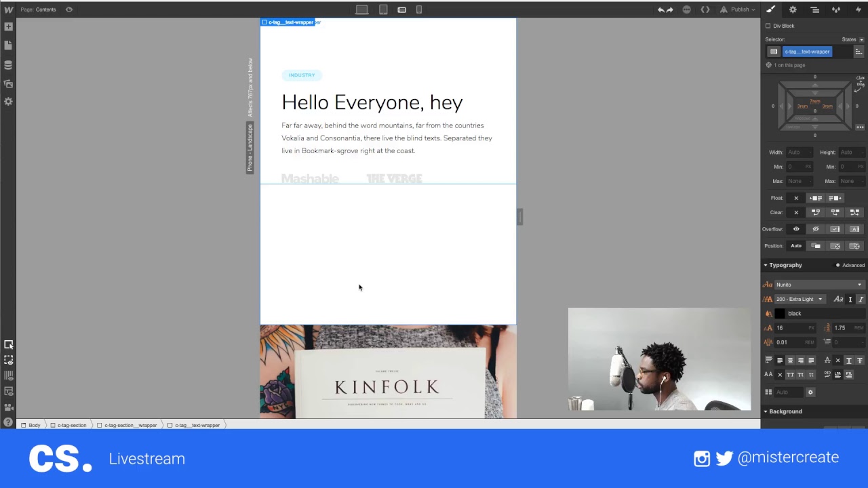868x488 pixels.
Task: Click the selector inheritance icon
Action: (x=774, y=52)
